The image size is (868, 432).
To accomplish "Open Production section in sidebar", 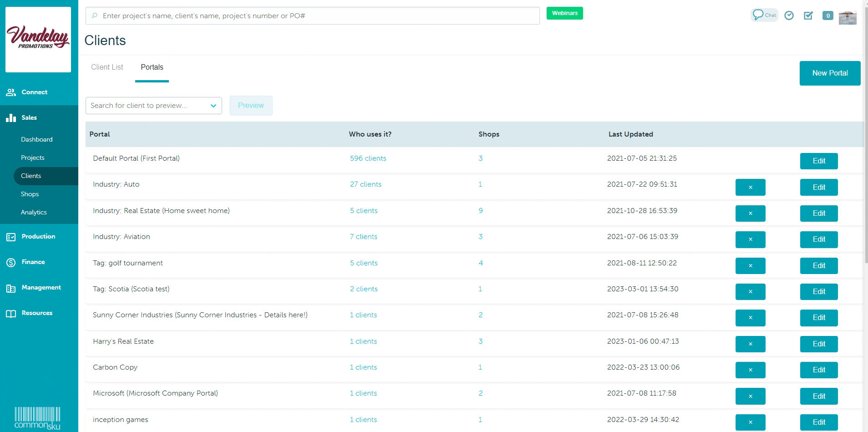I will [x=38, y=237].
